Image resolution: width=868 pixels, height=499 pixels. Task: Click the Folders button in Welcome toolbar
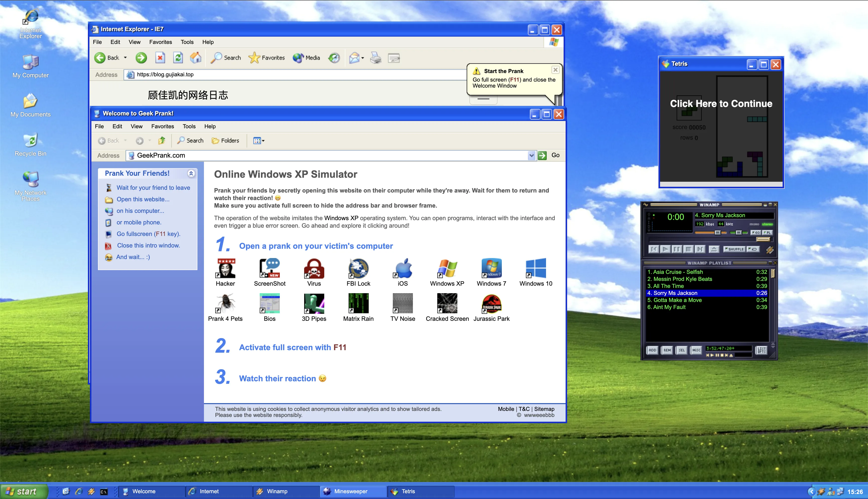(x=225, y=141)
